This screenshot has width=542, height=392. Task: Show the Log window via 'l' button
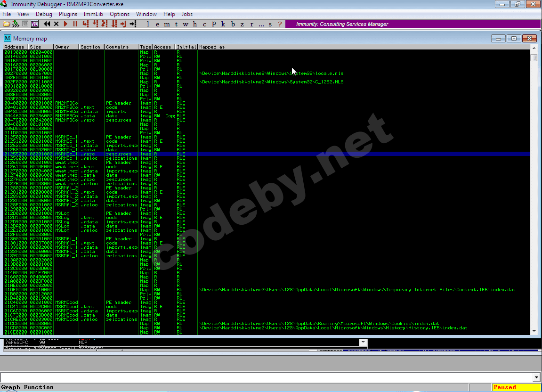148,24
